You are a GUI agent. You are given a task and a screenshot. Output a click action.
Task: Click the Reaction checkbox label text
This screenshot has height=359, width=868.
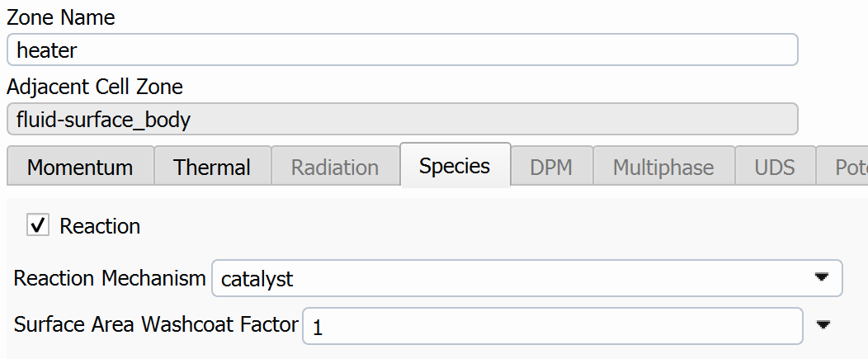point(100,226)
